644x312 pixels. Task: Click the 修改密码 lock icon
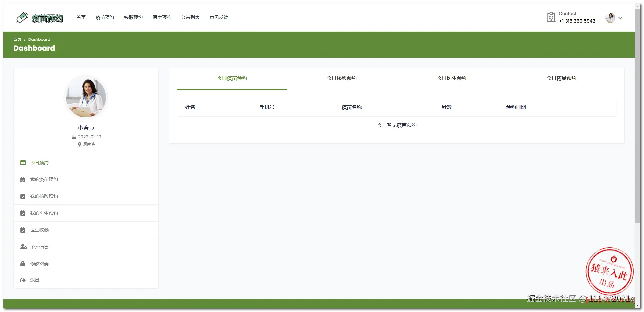coord(23,264)
